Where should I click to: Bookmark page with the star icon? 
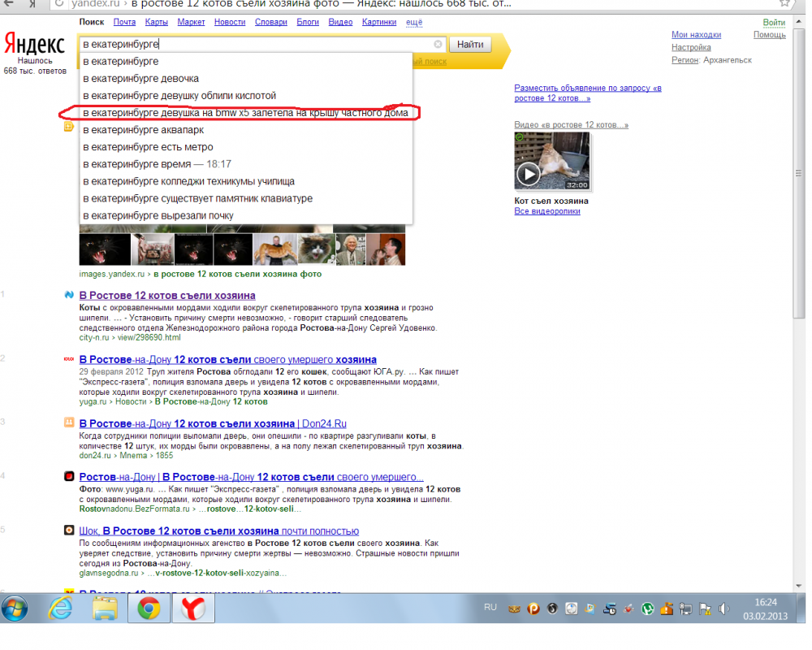785,3
